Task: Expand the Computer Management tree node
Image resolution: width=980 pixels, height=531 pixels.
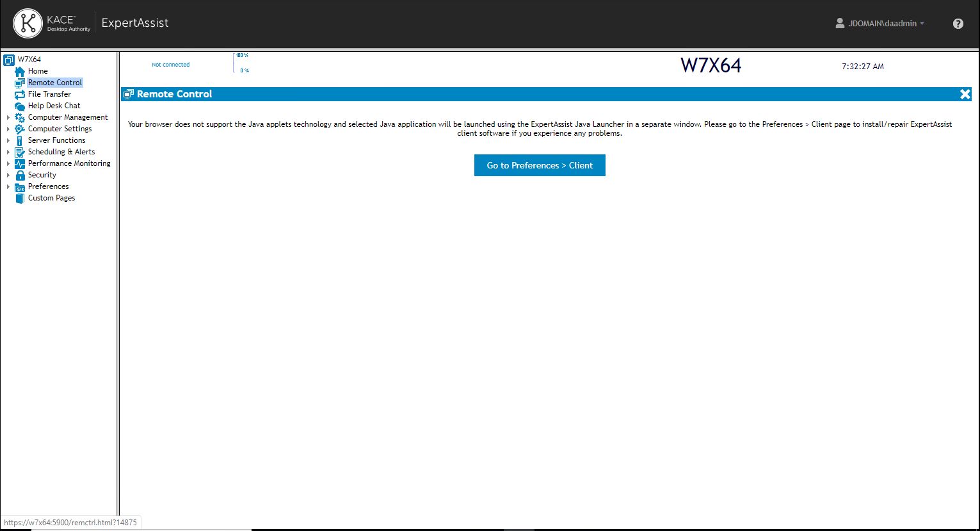Action: click(x=8, y=117)
